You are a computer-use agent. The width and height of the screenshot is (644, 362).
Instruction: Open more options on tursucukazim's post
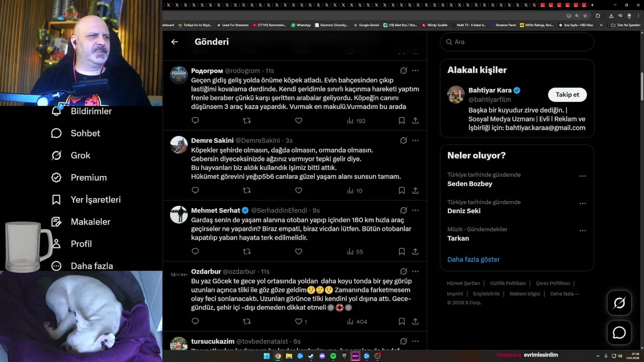(x=416, y=341)
